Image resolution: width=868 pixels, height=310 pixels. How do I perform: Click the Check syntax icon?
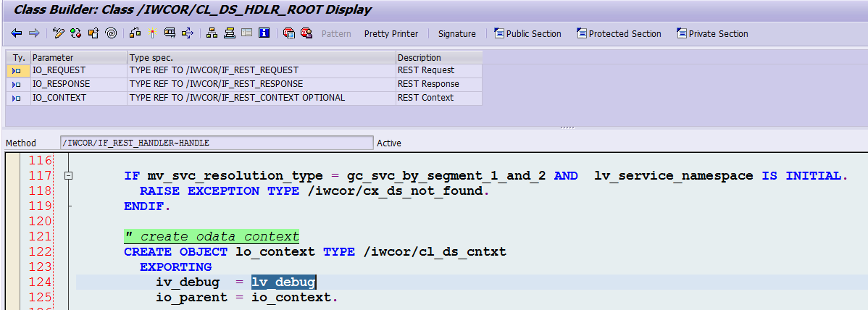[x=135, y=33]
